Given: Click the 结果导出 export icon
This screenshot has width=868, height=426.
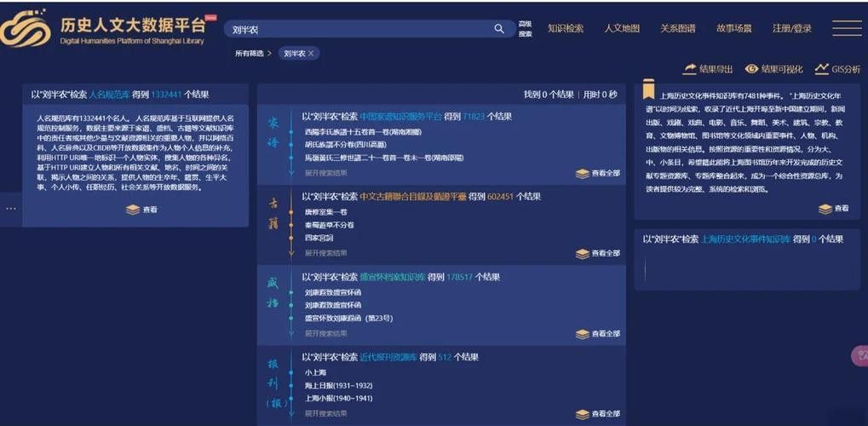Looking at the screenshot, I should point(689,69).
